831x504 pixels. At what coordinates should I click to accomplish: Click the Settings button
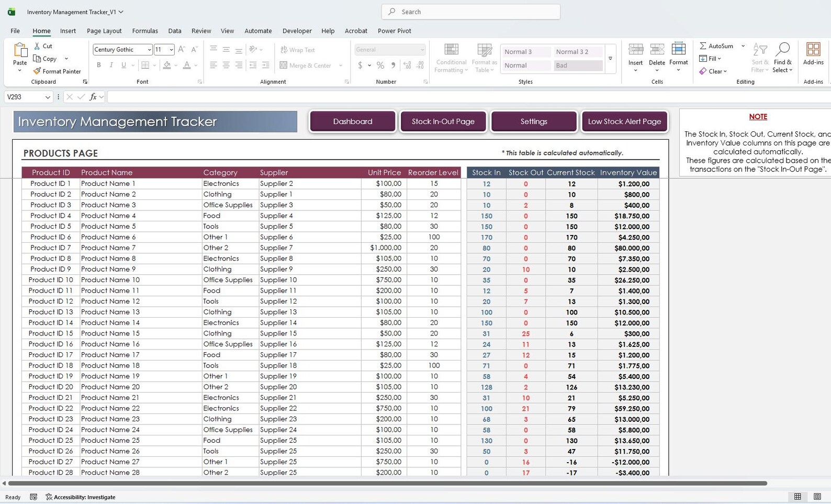(534, 121)
